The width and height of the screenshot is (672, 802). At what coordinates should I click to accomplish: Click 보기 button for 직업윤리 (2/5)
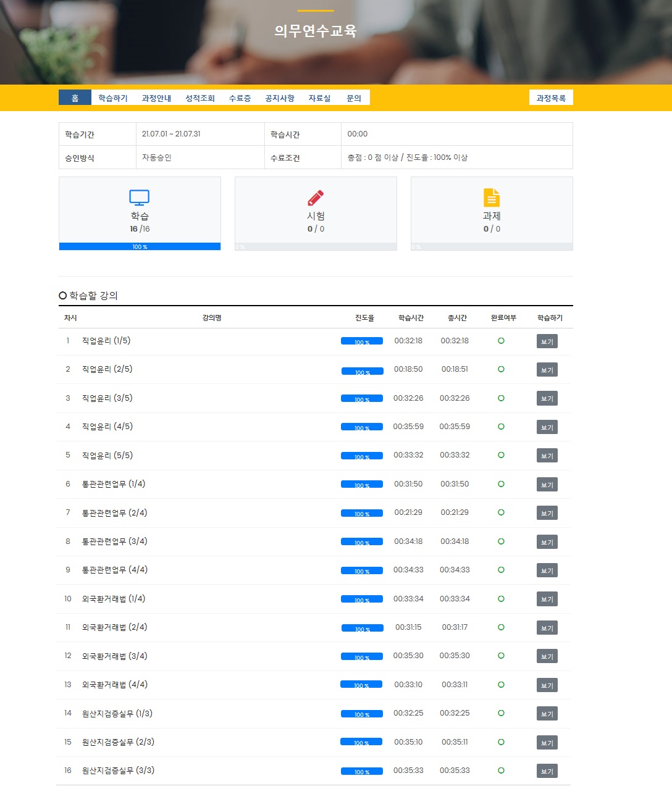pos(547,370)
